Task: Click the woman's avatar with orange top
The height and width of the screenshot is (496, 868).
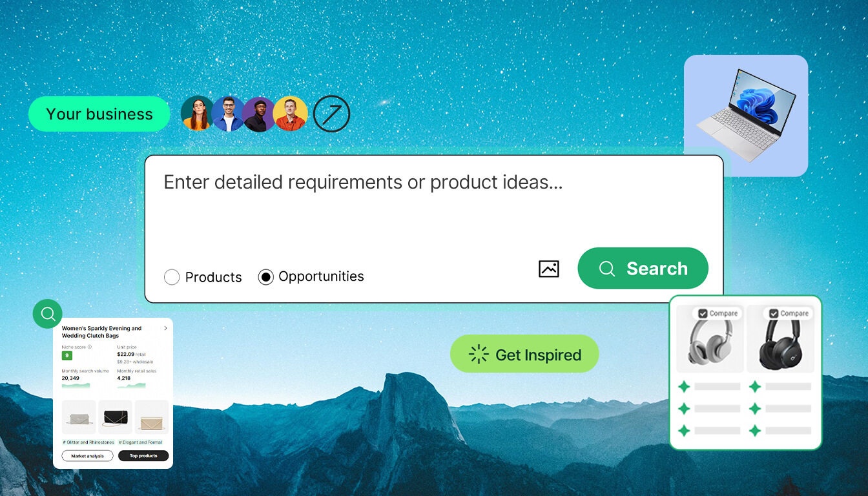Action: pyautogui.click(x=197, y=114)
